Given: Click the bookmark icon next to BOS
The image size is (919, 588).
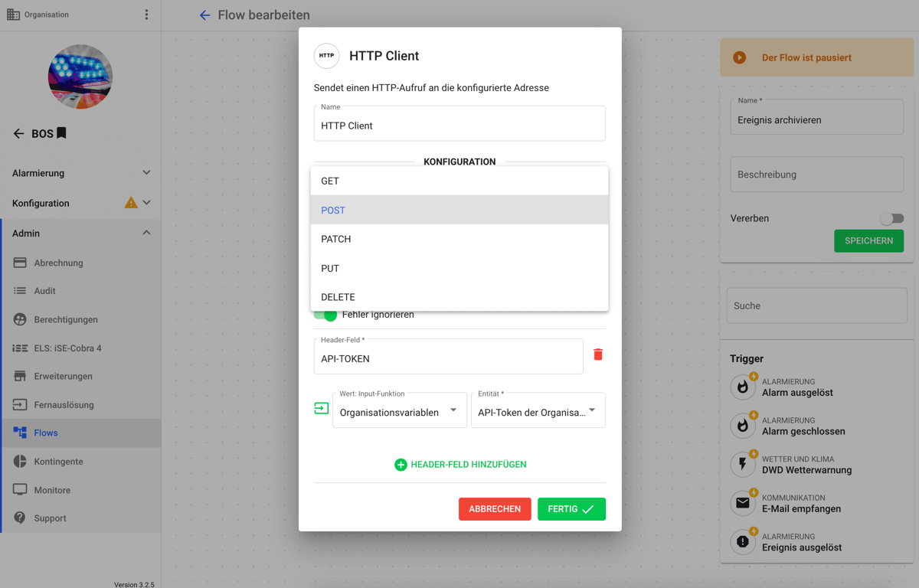Looking at the screenshot, I should point(62,132).
